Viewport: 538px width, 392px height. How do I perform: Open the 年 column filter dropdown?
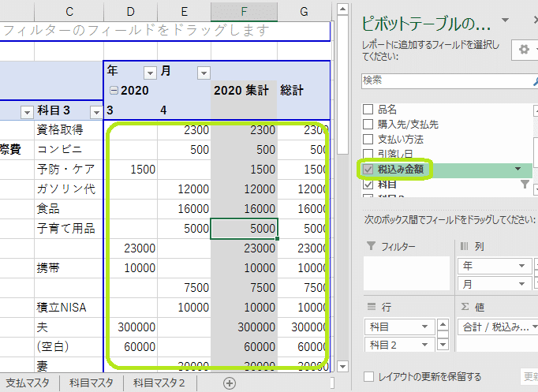coord(150,73)
